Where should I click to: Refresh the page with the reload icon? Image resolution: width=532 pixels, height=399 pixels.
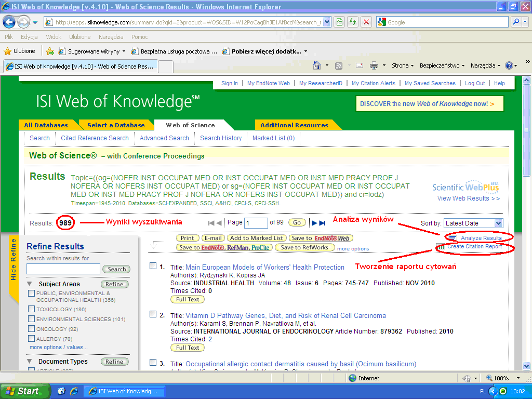(x=353, y=22)
